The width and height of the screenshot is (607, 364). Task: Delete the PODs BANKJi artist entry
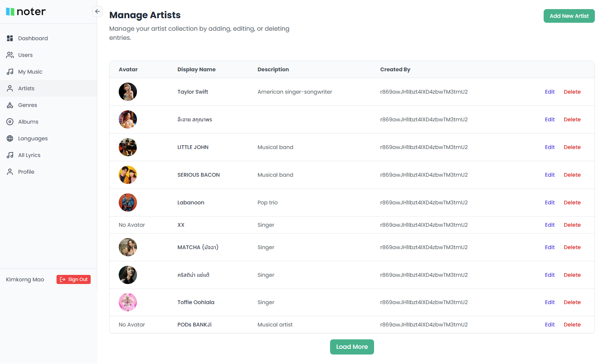(572, 325)
